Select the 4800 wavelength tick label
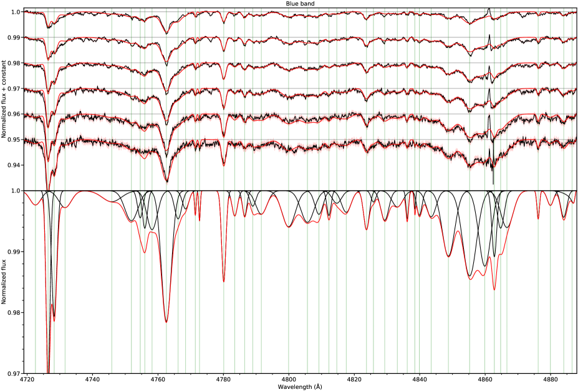This screenshot has height=392, width=578. pyautogui.click(x=289, y=380)
